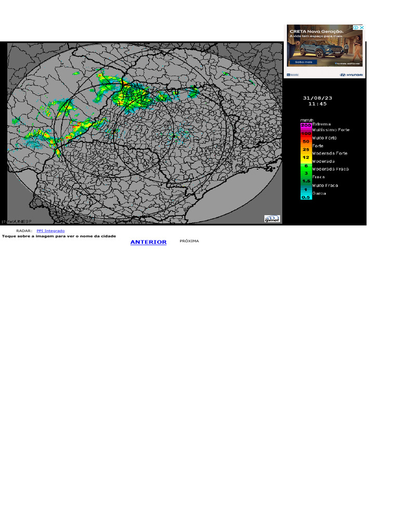This screenshot has width=399, height=532.
Task: Click the 1 teal legend swatch
Action: [x=306, y=190]
